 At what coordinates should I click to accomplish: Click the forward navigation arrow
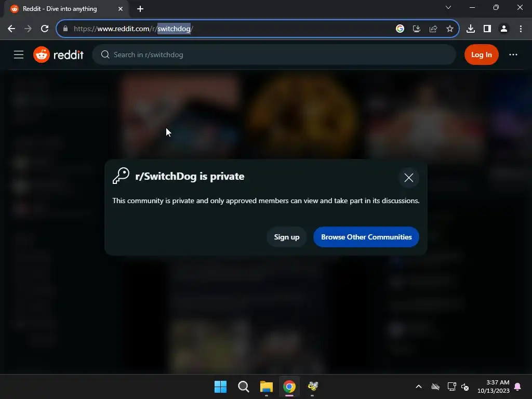[x=28, y=29]
